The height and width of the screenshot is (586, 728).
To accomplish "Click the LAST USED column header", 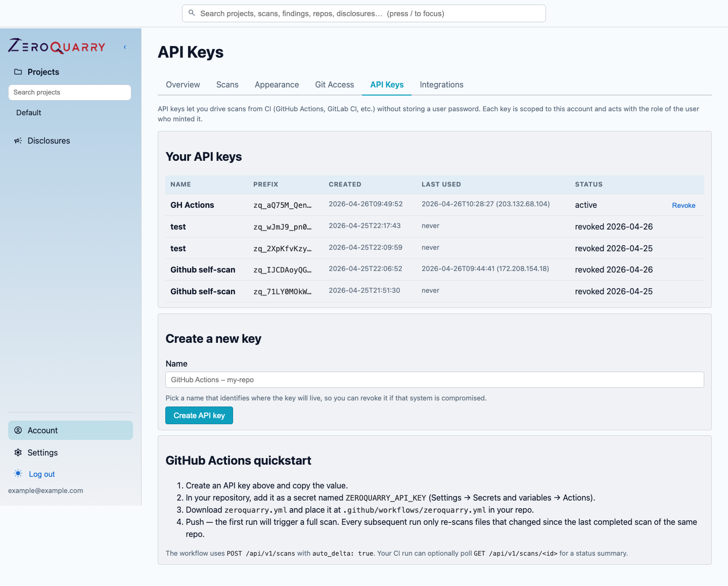I will (441, 185).
